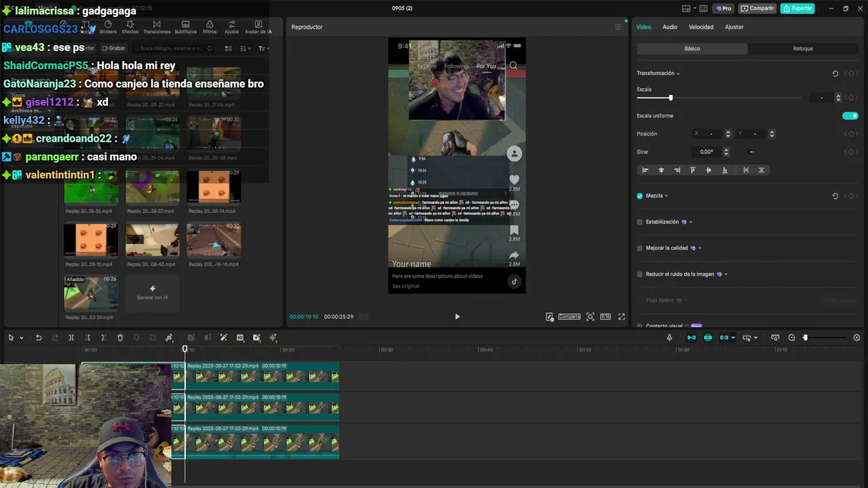Enter fullscreen player preview
868x488 pixels.
pos(621,317)
